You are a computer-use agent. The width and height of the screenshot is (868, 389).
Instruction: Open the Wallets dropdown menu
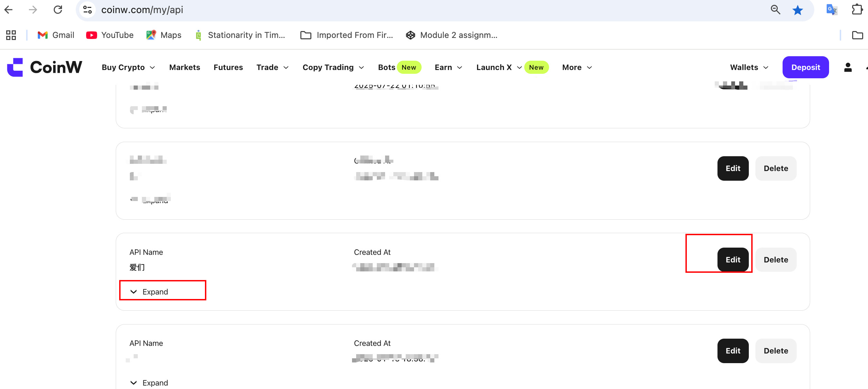point(749,67)
